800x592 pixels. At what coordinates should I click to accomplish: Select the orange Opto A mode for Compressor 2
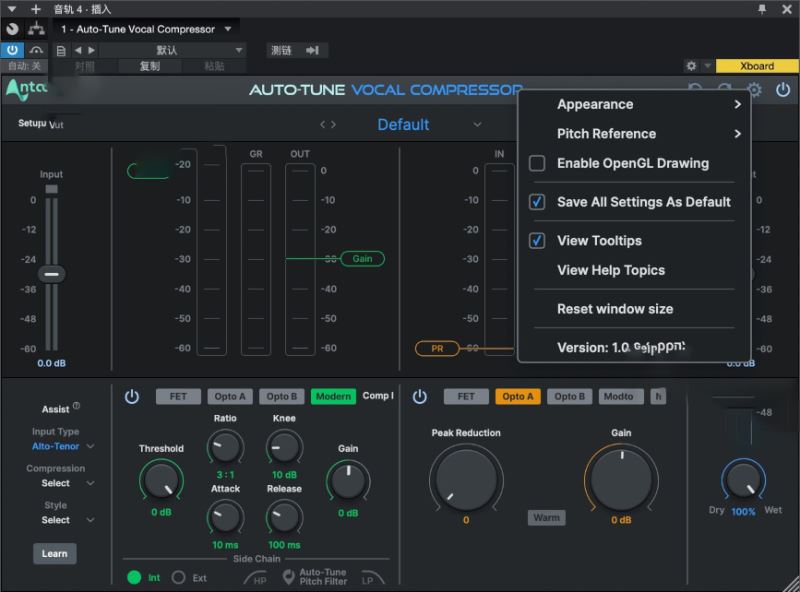click(517, 397)
